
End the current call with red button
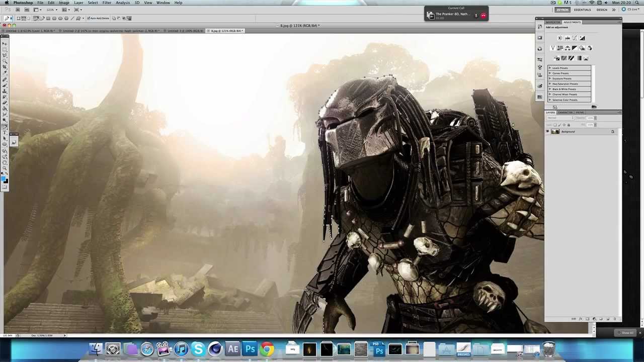[484, 16]
